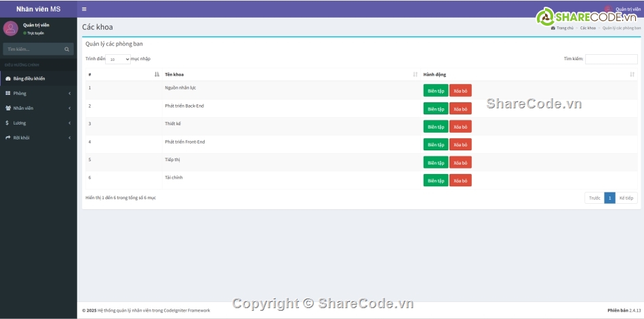Screen dimensions: 644x319
Task: Click the Phòng grid icon
Action: [x=8, y=93]
